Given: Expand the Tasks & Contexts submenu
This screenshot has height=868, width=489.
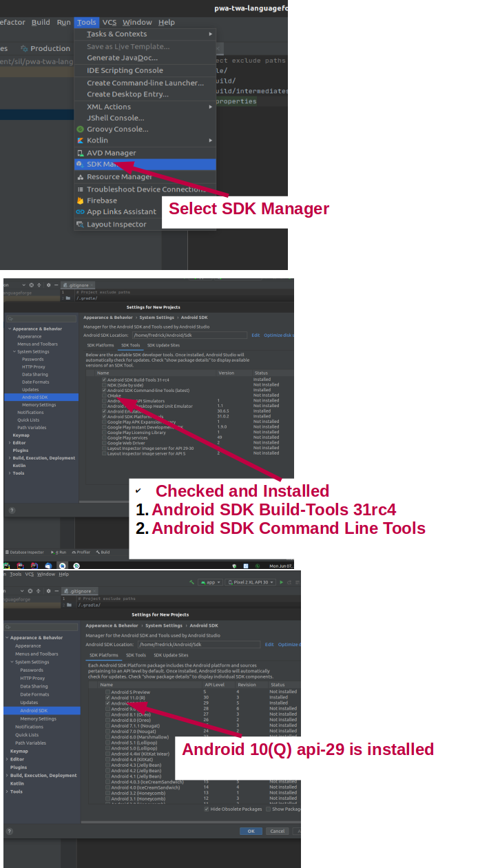Looking at the screenshot, I should coord(145,34).
